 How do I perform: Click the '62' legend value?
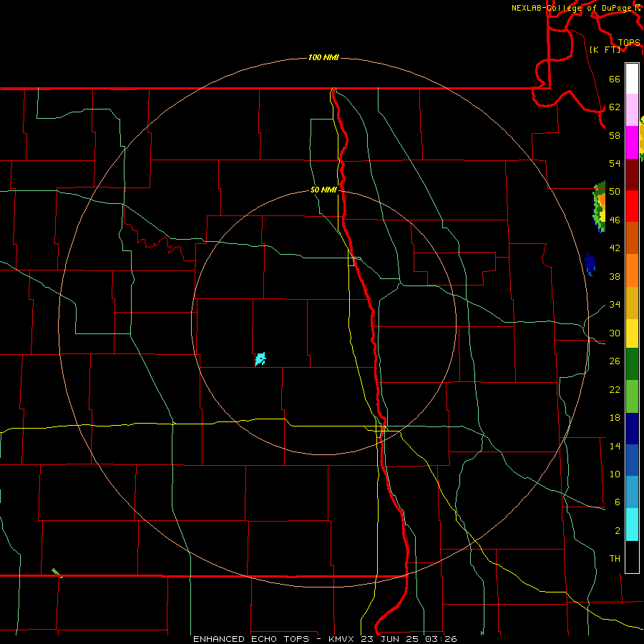[615, 107]
